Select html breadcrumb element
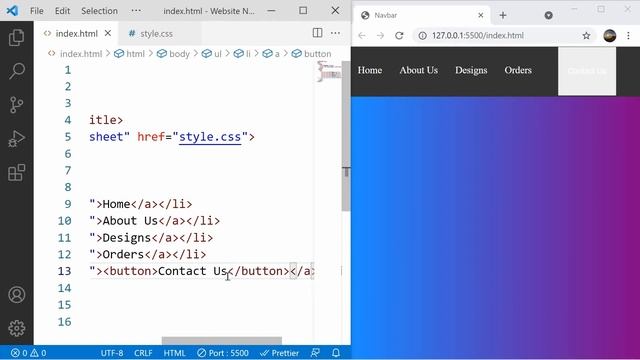Viewport: 640px width, 360px height. 129,54
